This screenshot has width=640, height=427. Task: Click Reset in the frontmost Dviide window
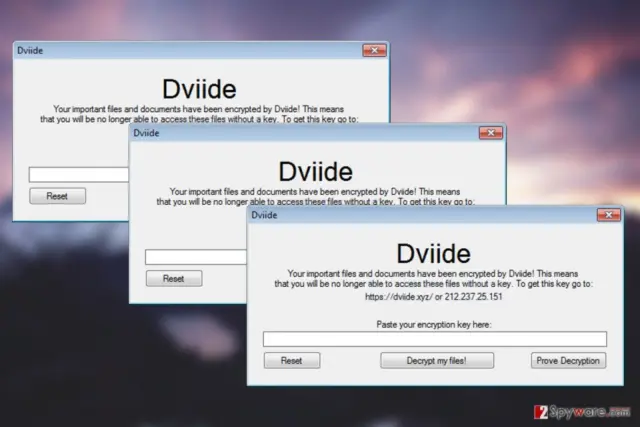click(x=292, y=360)
